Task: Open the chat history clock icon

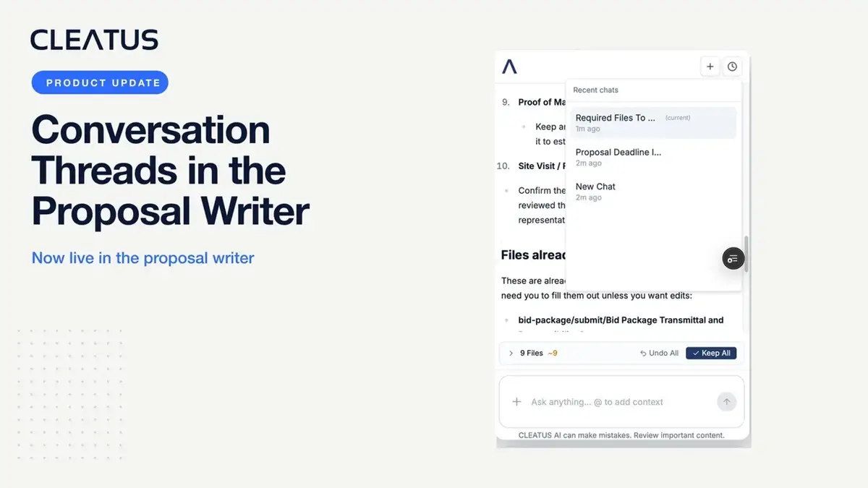Action: [x=732, y=67]
